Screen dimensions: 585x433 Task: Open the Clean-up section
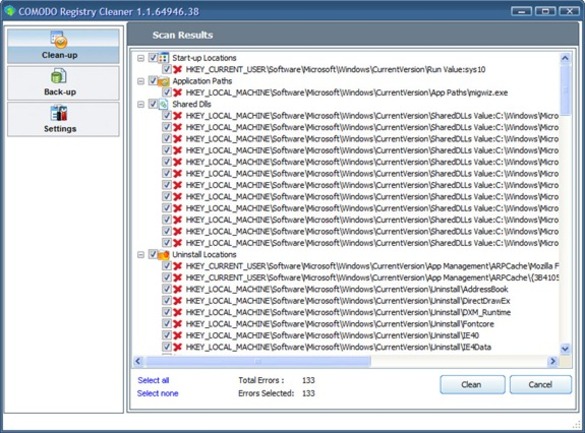tap(63, 46)
